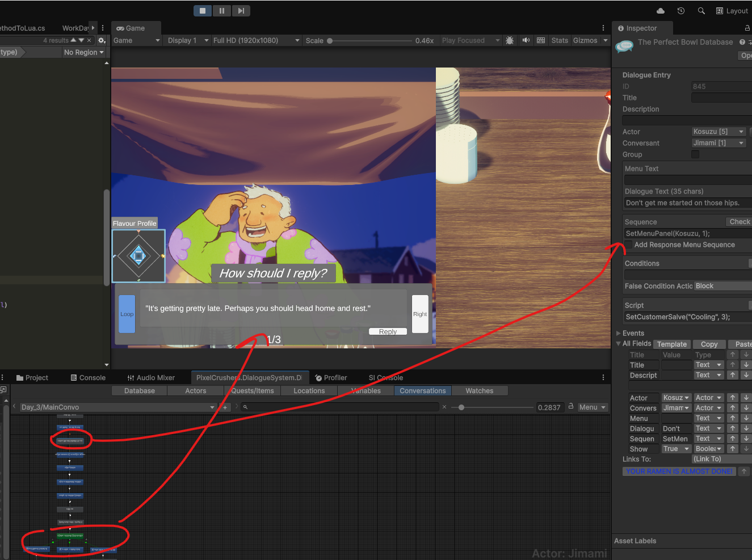Viewport: 752px width, 560px height.
Task: Click the Template button in All Fields
Action: click(x=672, y=344)
